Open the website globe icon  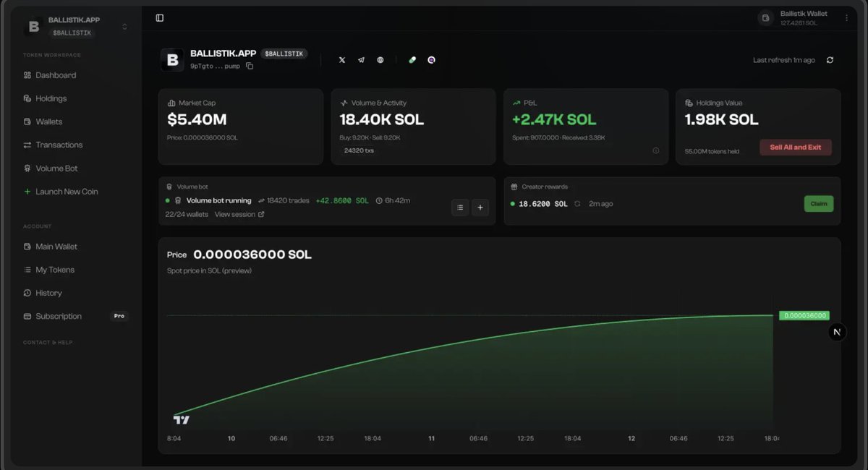pos(380,60)
